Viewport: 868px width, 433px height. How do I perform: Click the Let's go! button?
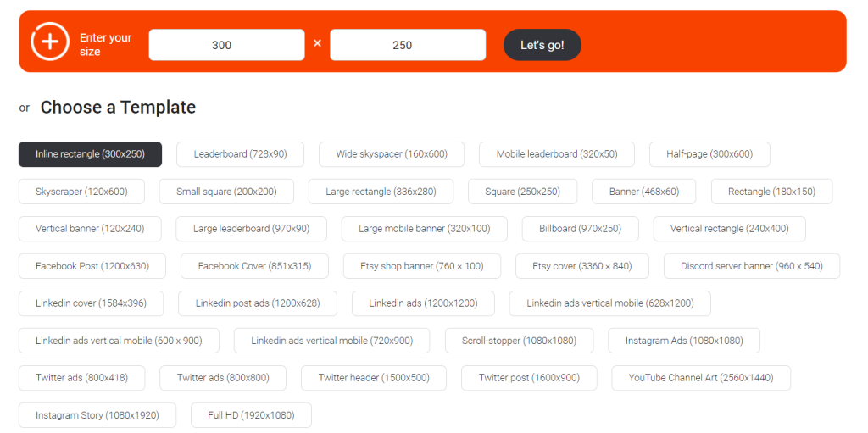click(542, 45)
